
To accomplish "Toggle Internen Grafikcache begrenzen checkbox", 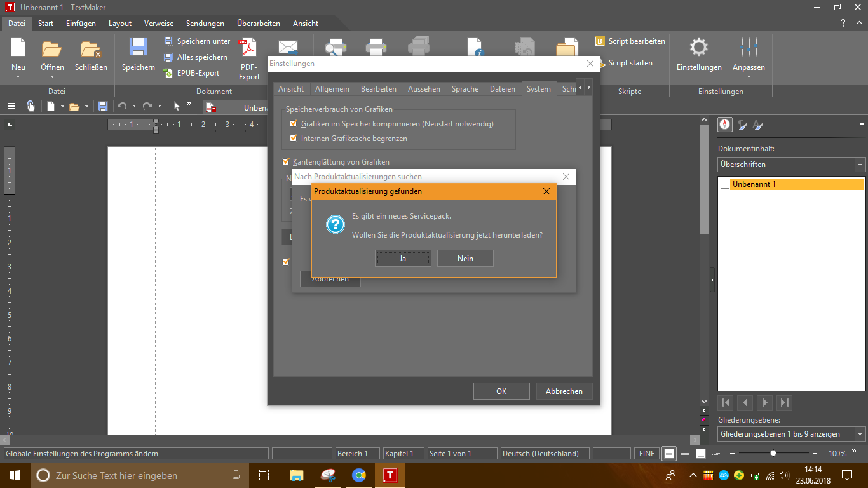I will (x=294, y=138).
